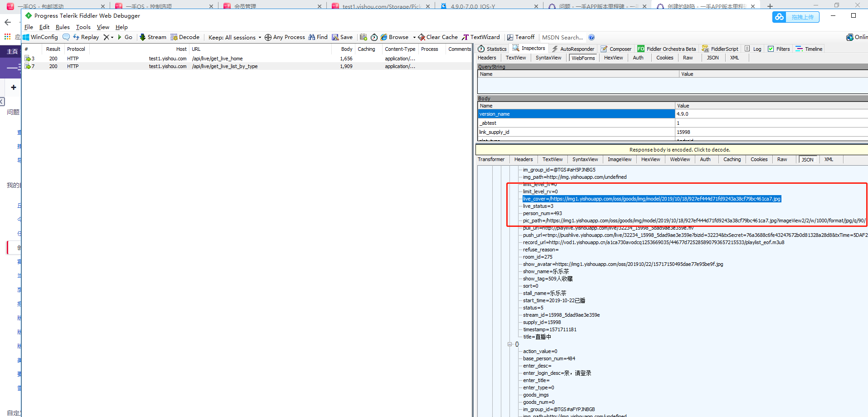Screen dimensions: 868x417
Task: Open the View menu
Action: pyautogui.click(x=103, y=27)
